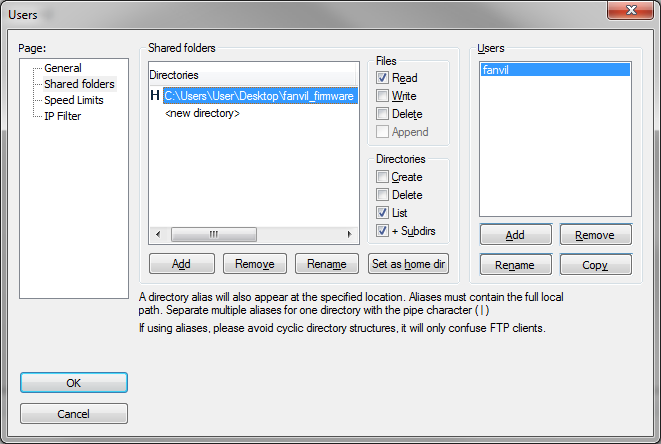
Task: Click the Cancel button
Action: pyautogui.click(x=74, y=414)
